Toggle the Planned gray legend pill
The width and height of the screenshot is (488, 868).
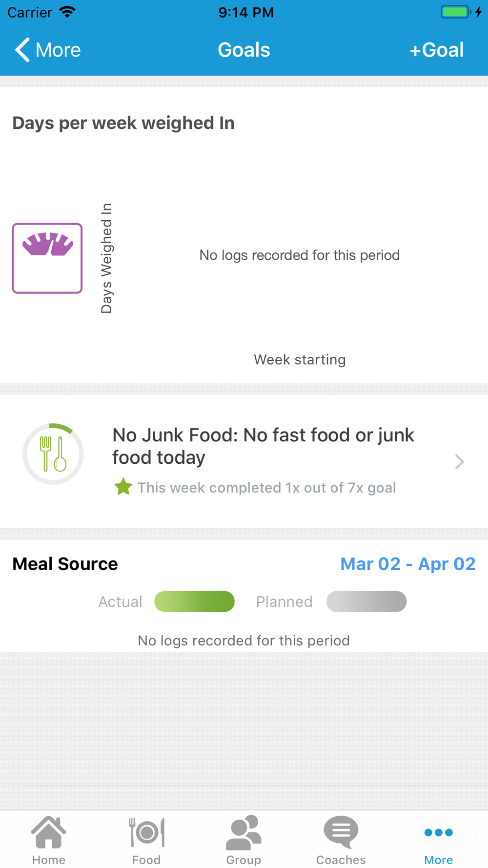click(x=366, y=601)
